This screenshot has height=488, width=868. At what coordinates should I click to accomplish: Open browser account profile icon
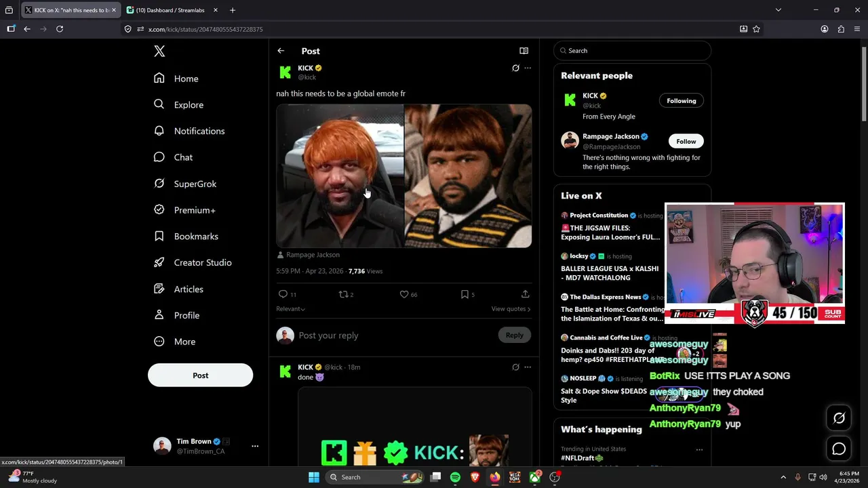pyautogui.click(x=825, y=29)
